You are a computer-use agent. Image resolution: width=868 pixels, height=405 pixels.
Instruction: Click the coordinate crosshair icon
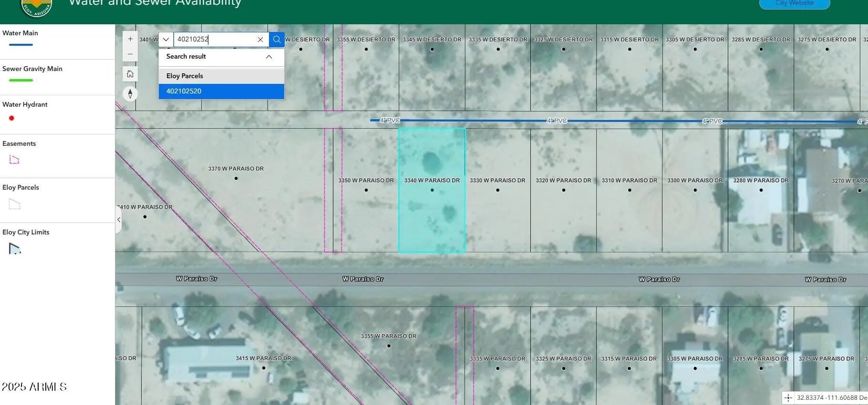(x=788, y=398)
